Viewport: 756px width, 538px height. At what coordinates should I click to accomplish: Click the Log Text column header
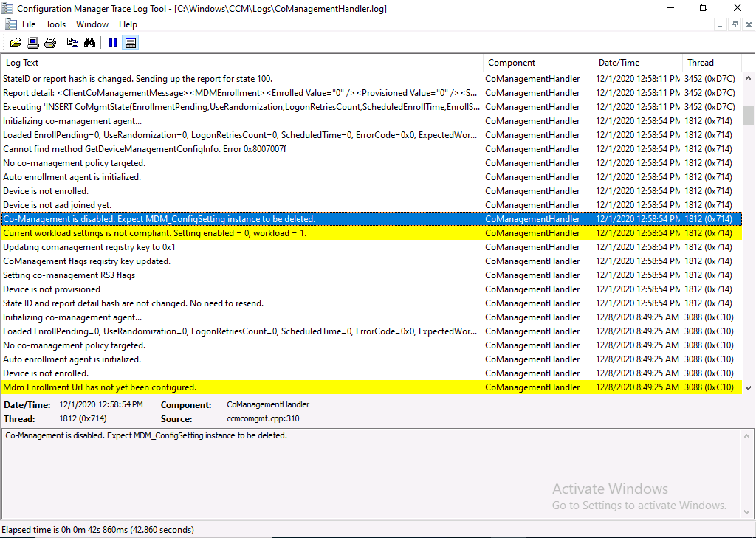[x=242, y=63]
